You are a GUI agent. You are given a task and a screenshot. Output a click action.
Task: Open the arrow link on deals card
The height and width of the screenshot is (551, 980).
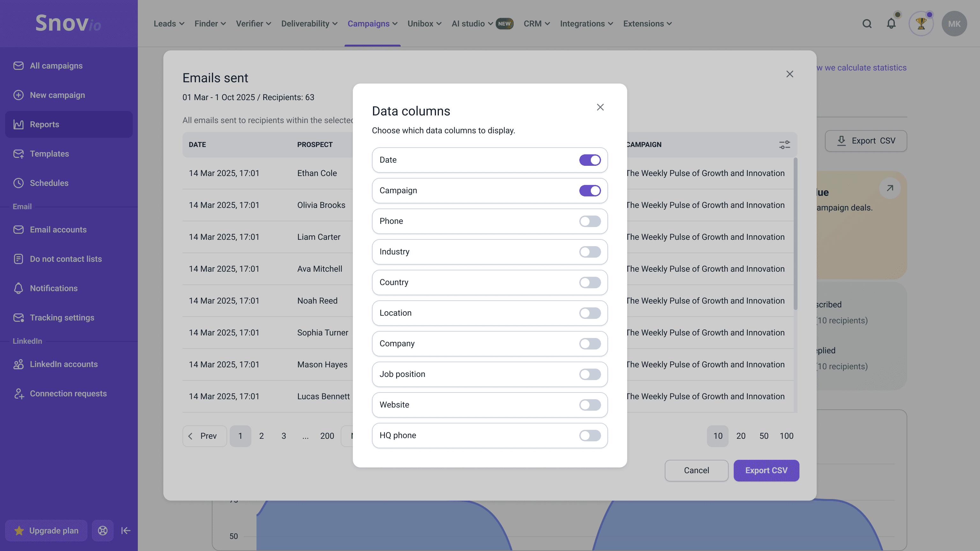[890, 188]
